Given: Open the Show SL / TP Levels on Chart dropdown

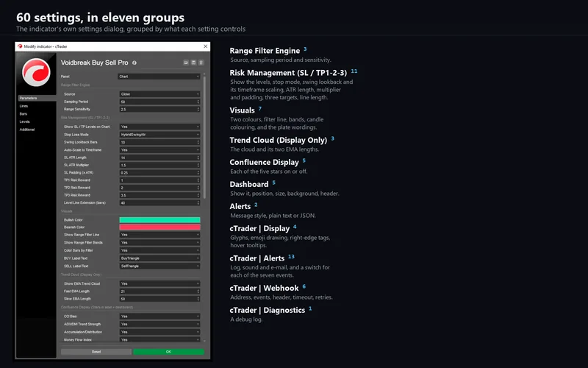Looking at the screenshot, I should (159, 127).
